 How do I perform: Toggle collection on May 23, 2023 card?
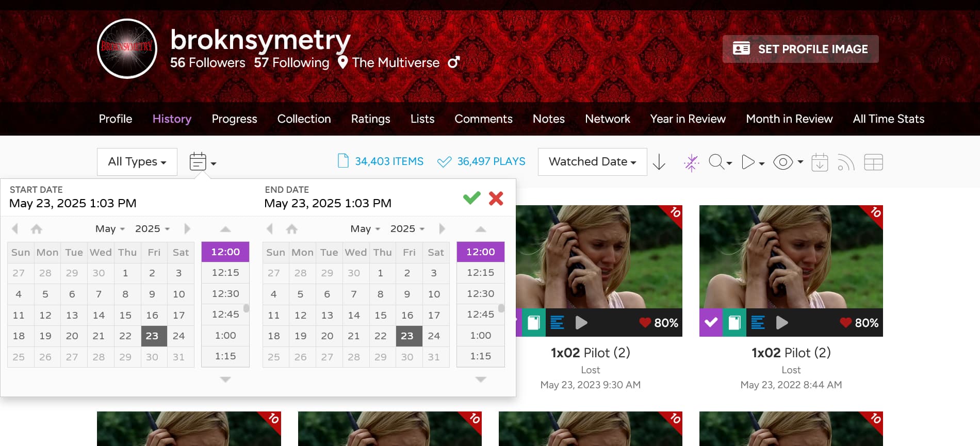533,323
